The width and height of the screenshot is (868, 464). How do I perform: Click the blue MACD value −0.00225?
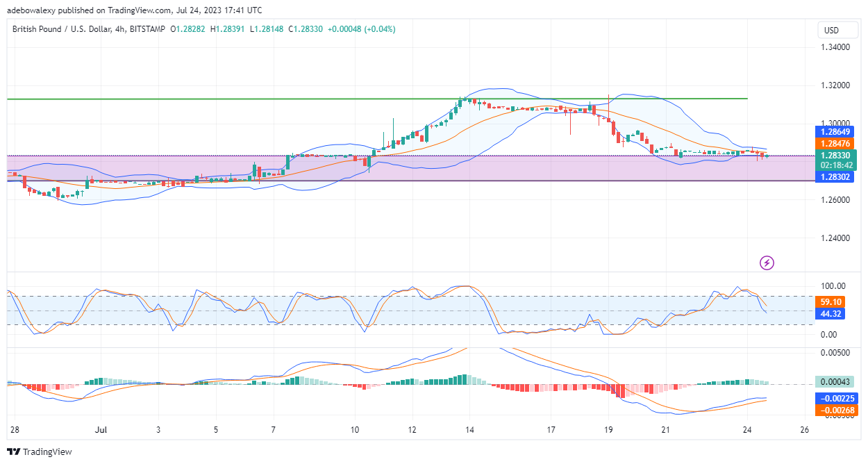click(x=838, y=399)
